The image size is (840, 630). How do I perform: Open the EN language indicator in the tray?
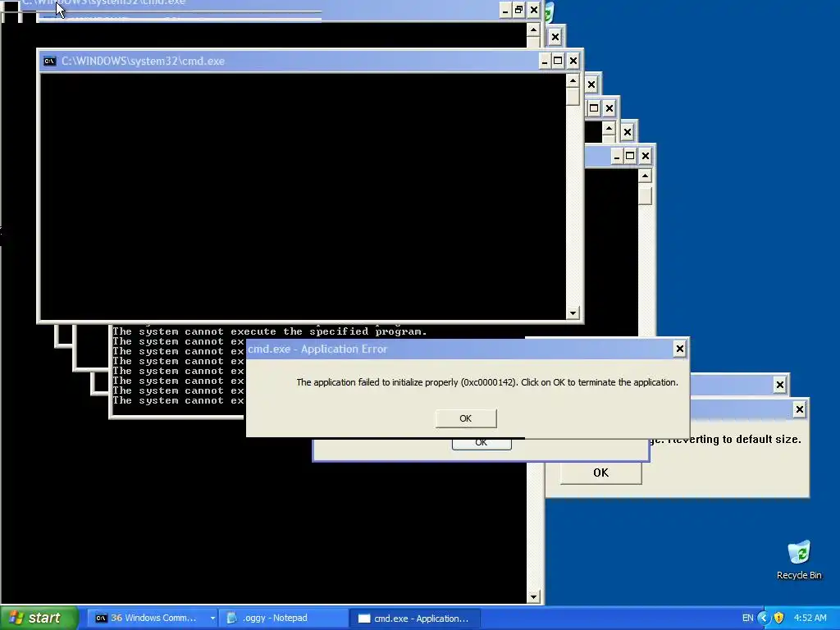(x=748, y=618)
